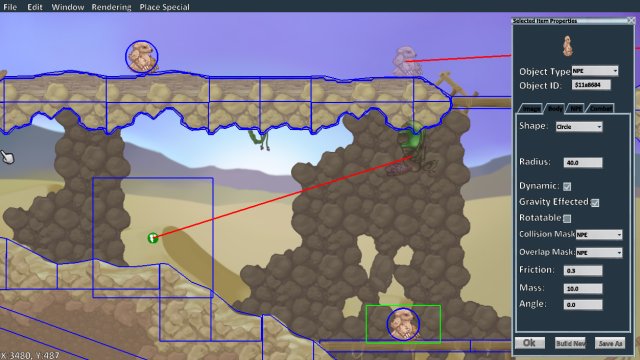Click the Angle input field
Viewport: 640px width, 360px height.
[x=583, y=304]
